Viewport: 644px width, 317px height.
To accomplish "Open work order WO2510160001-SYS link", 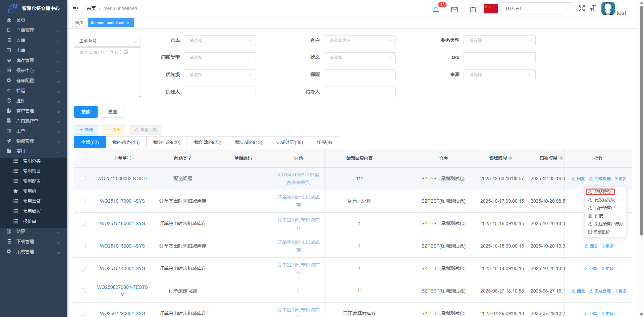I will pyautogui.click(x=122, y=223).
